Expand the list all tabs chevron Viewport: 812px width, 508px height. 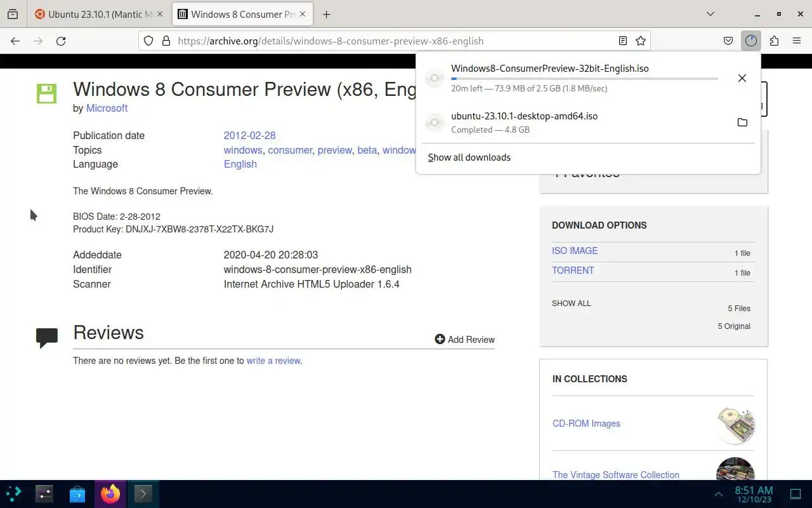coord(710,14)
